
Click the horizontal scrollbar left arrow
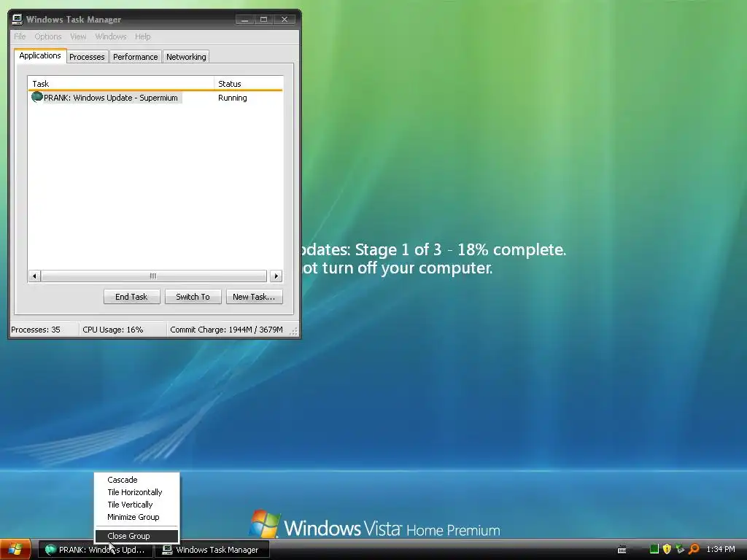(x=34, y=276)
